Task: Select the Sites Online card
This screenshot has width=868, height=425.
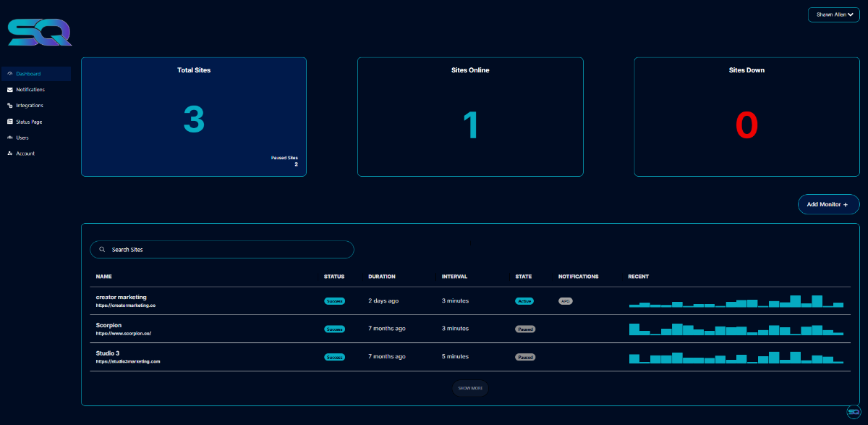Action: click(x=470, y=117)
